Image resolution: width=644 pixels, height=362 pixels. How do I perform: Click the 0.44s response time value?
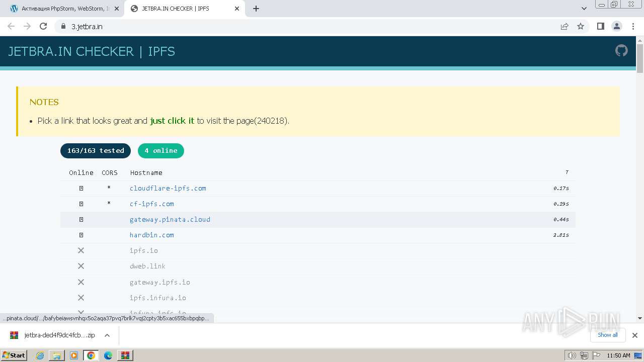click(561, 219)
